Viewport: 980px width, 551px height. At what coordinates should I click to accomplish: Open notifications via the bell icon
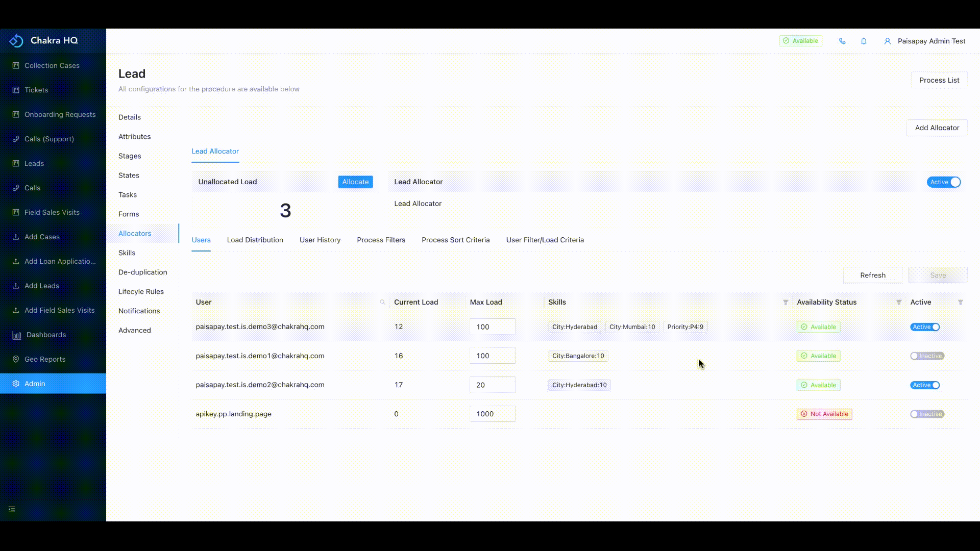[864, 41]
